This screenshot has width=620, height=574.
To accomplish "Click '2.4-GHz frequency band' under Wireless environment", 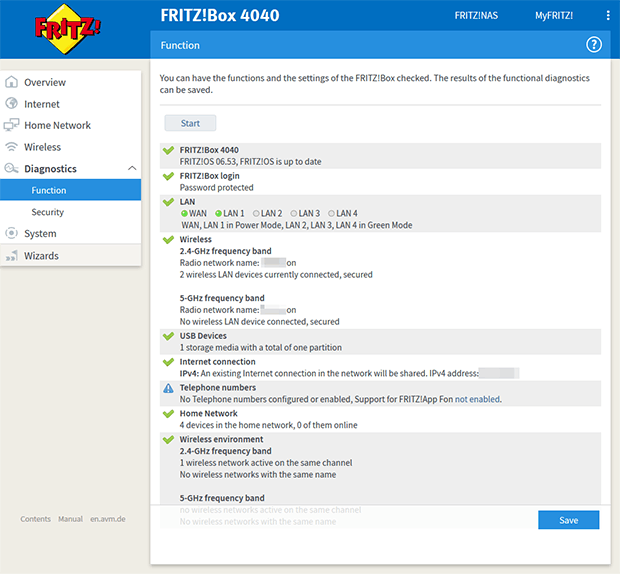I will pos(225,451).
